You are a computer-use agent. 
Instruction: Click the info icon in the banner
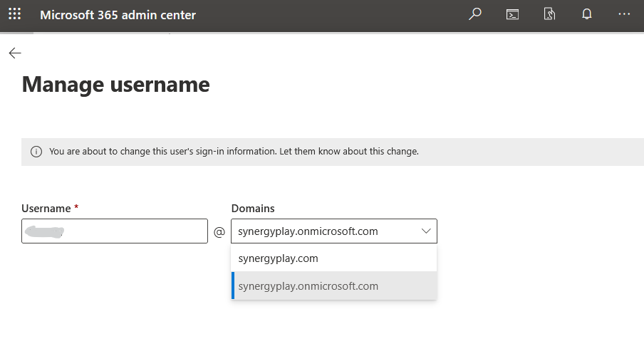coord(36,152)
